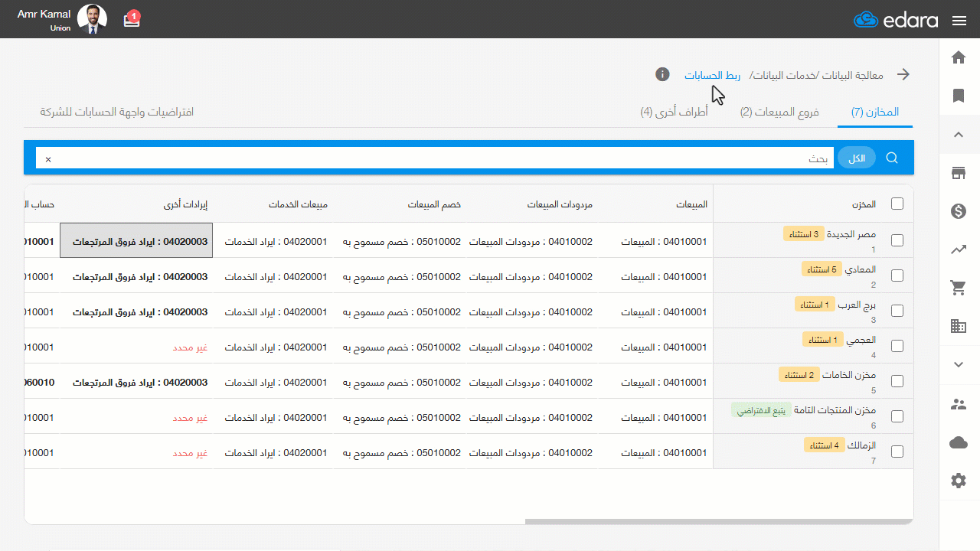Open the notifications inbox icon

tap(132, 19)
